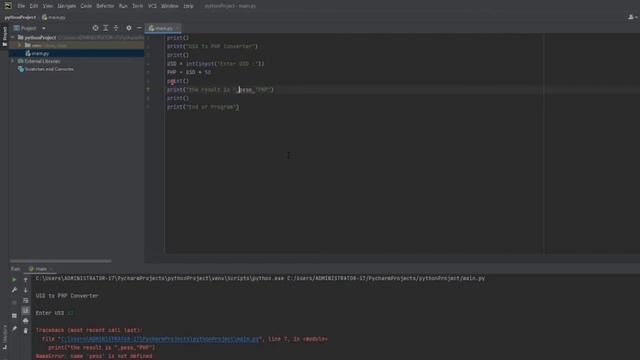
Task: Expand the venv folder
Action: click(x=19, y=45)
